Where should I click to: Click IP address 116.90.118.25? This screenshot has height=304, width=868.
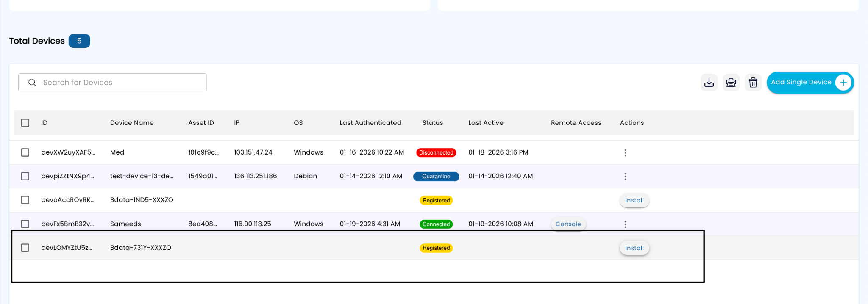[x=253, y=224]
